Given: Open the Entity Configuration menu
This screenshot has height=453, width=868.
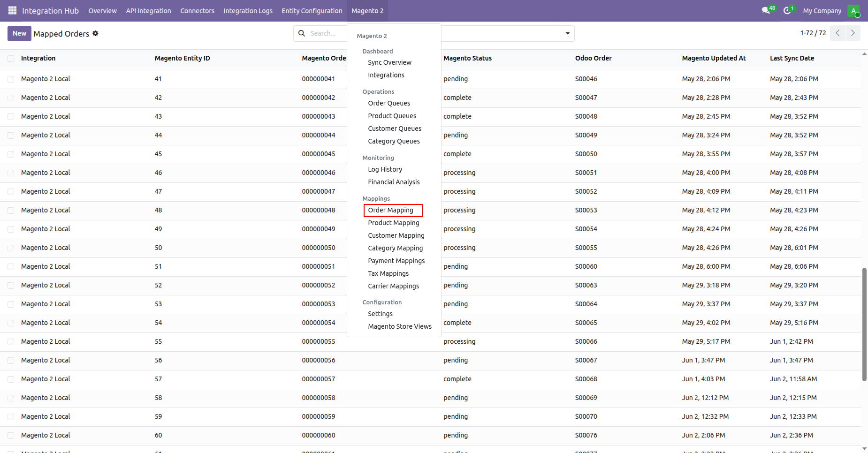Looking at the screenshot, I should pyautogui.click(x=312, y=11).
